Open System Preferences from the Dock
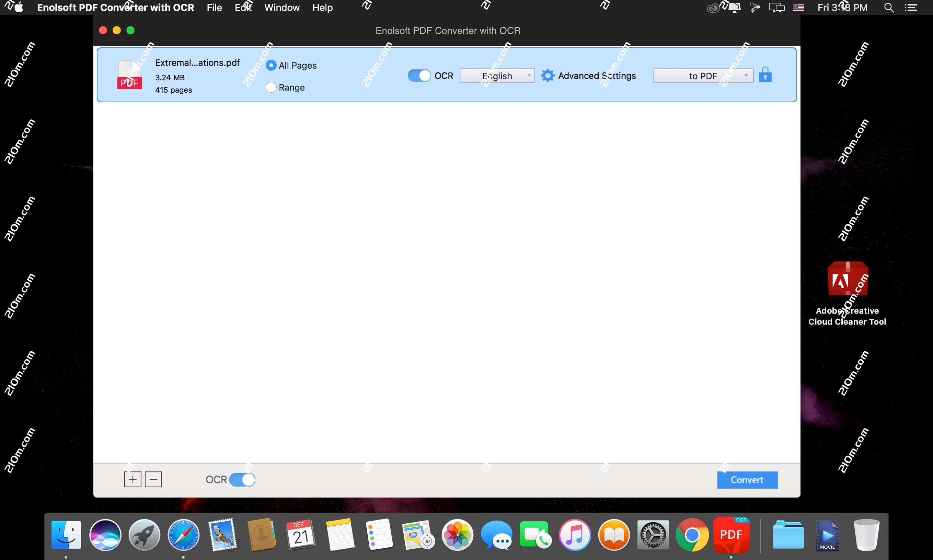Viewport: 933px width, 560px height. pos(653,535)
